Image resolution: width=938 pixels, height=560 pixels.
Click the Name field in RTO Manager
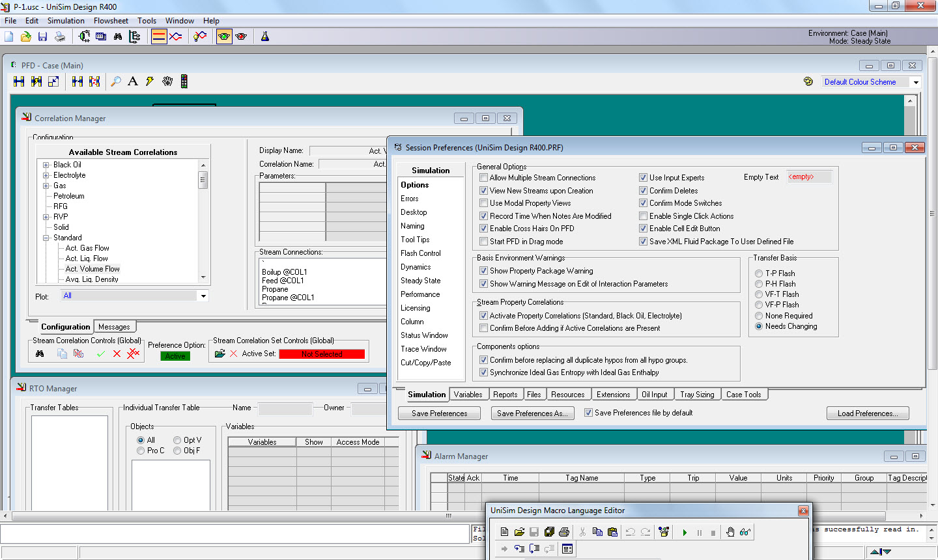click(x=285, y=408)
